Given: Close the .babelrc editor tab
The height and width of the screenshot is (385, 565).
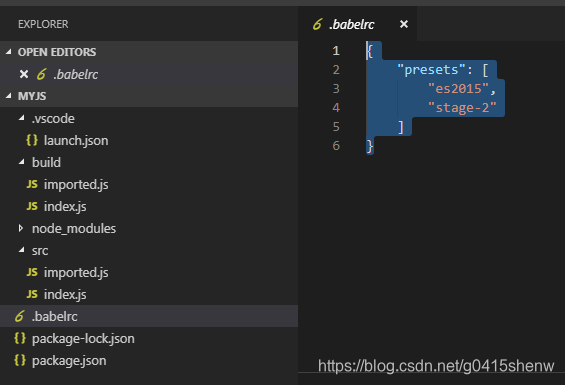Looking at the screenshot, I should pyautogui.click(x=404, y=24).
